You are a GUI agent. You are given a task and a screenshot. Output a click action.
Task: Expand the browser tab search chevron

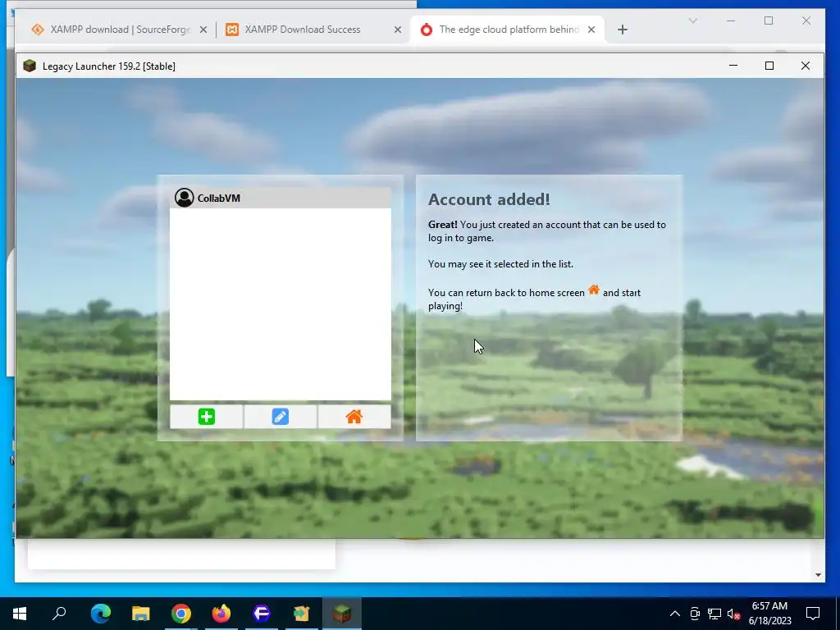click(x=692, y=21)
